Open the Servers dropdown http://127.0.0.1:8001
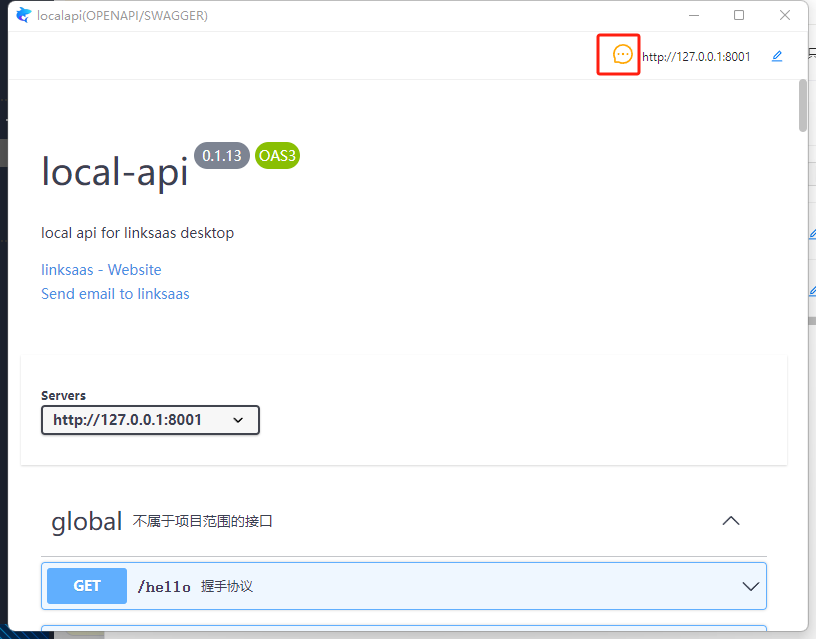The height and width of the screenshot is (639, 816). pyautogui.click(x=150, y=420)
